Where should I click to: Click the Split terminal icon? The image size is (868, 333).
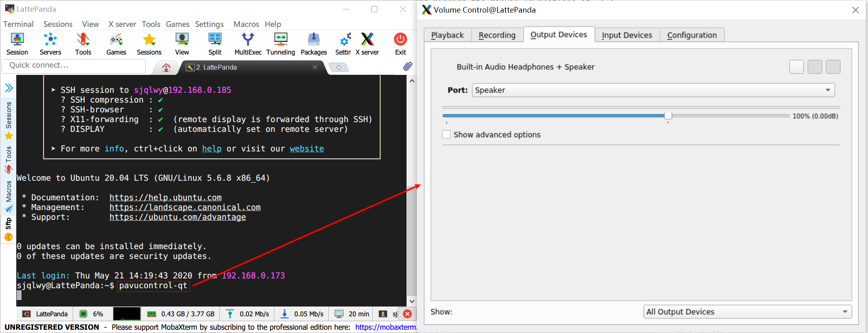click(x=215, y=44)
